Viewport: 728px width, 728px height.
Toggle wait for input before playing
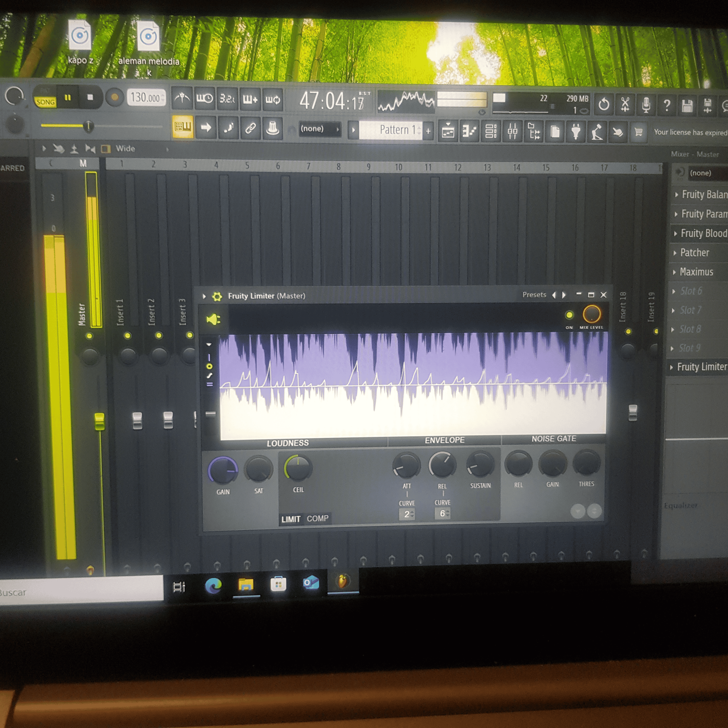click(205, 99)
